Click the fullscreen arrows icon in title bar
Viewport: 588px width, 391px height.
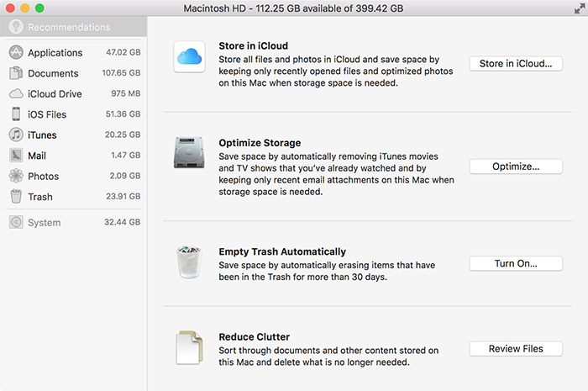point(580,8)
